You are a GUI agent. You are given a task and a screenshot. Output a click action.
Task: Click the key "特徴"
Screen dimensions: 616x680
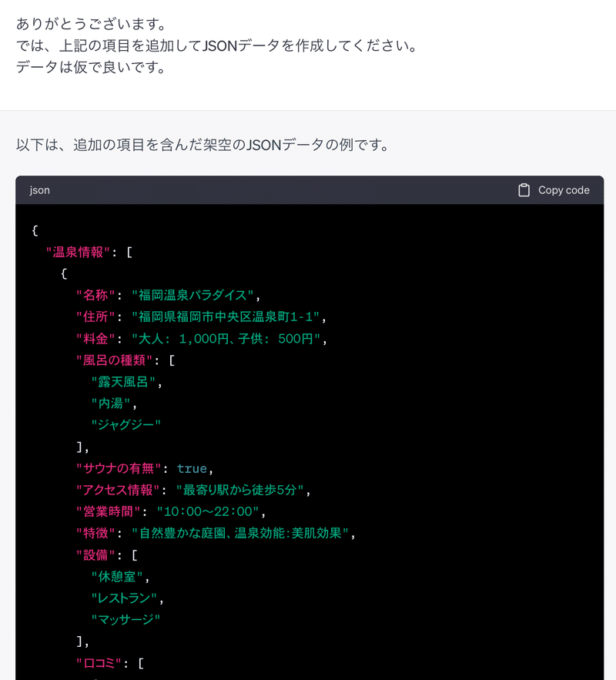click(x=95, y=533)
